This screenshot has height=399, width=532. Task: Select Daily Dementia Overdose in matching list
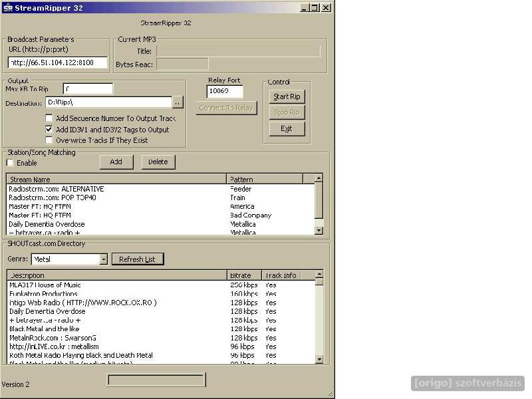160,224
